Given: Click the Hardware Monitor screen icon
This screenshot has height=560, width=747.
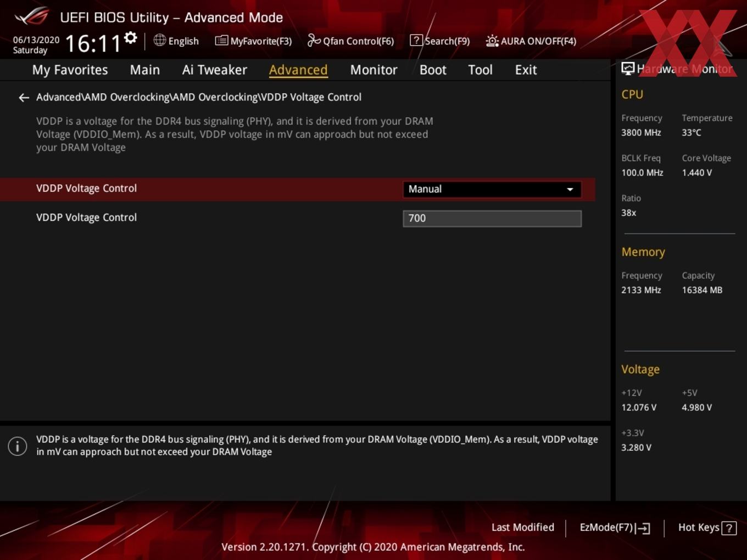Looking at the screenshot, I should click(x=628, y=69).
